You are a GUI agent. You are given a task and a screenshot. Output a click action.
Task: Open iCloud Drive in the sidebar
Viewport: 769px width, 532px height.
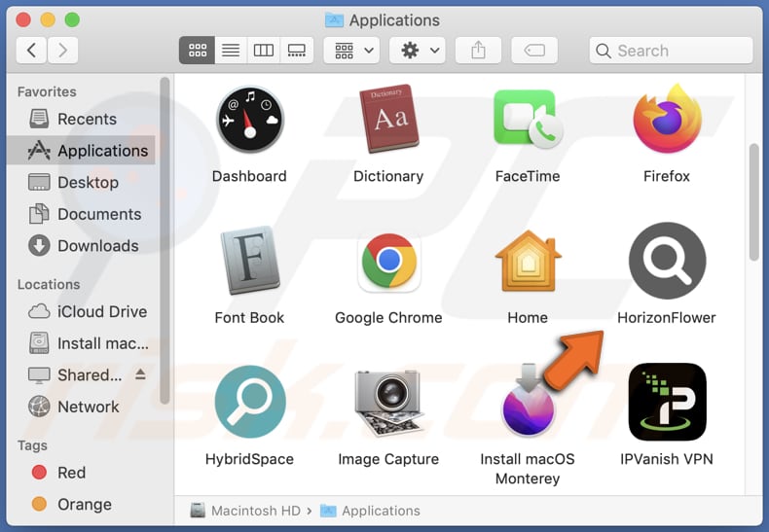pos(82,311)
